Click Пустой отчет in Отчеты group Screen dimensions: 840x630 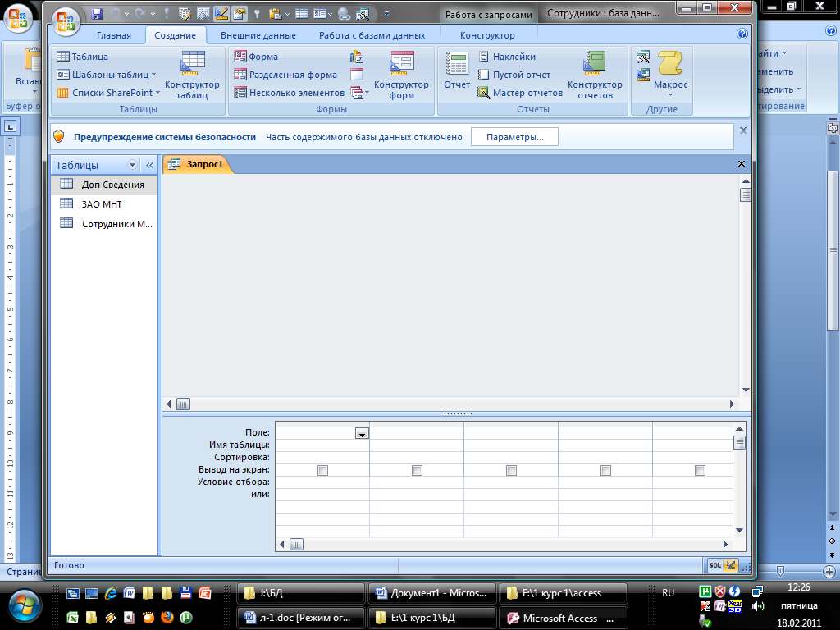pyautogui.click(x=514, y=75)
